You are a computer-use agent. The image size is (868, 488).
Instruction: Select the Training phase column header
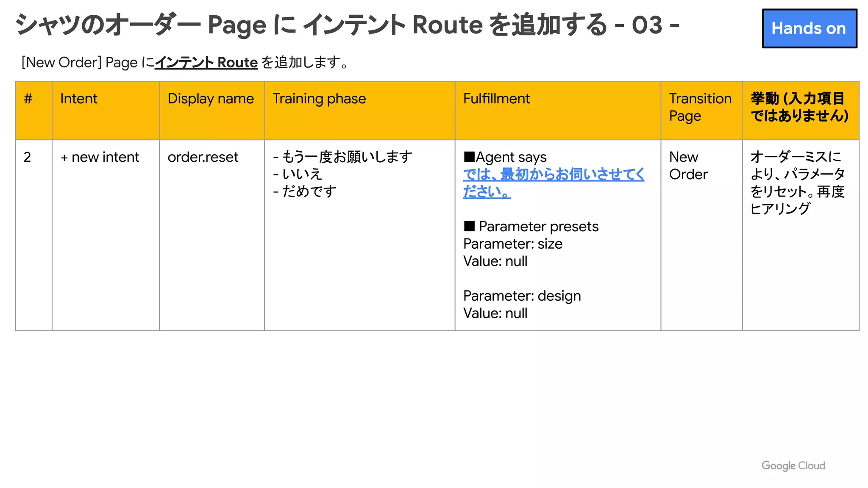coord(360,111)
